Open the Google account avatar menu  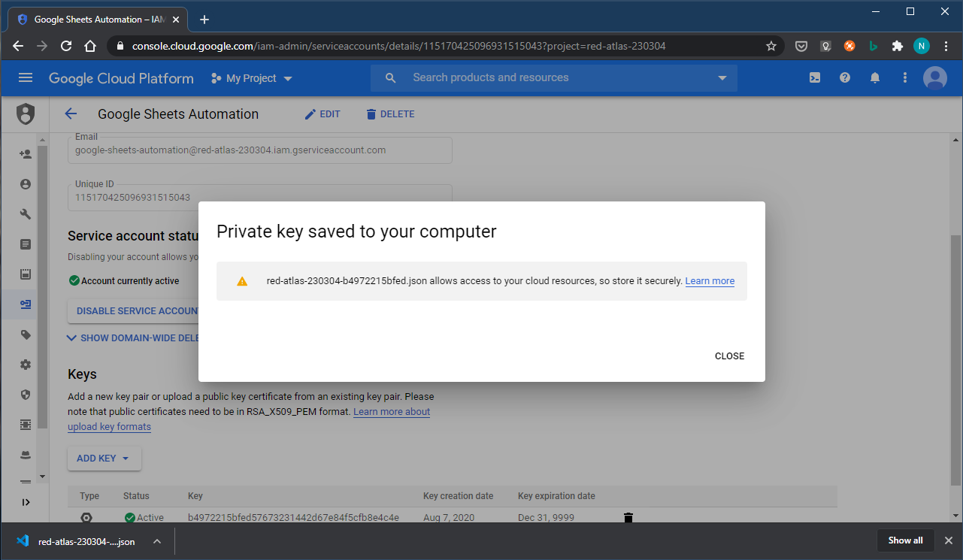(935, 78)
